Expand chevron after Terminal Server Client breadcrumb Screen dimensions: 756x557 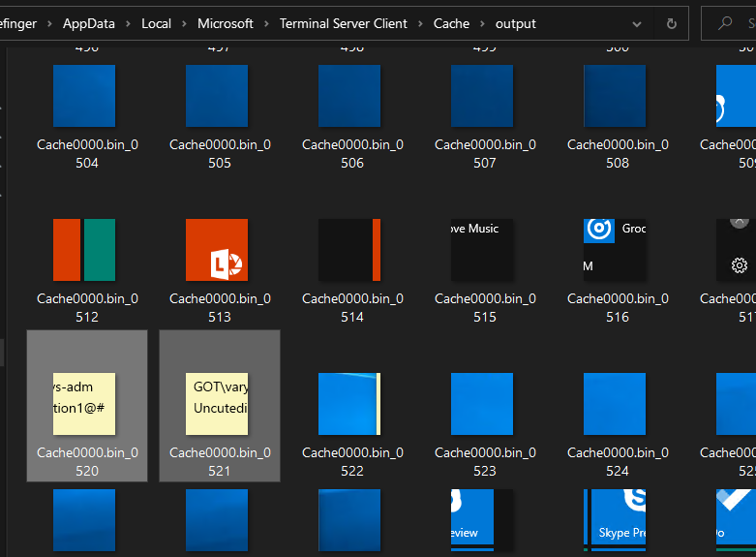click(x=420, y=23)
